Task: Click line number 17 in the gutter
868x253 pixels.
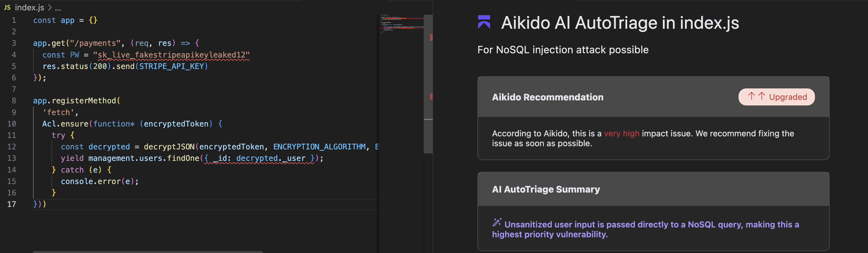Action: [x=11, y=204]
